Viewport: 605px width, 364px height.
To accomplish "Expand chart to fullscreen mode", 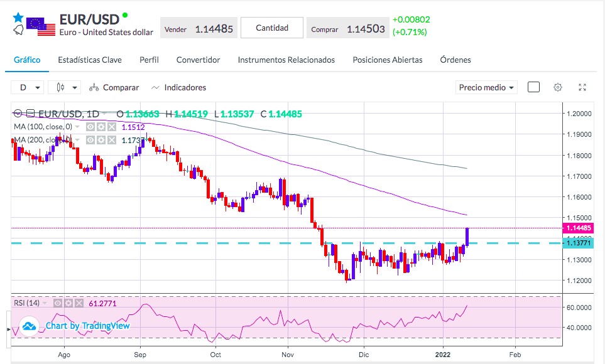I will tap(582, 87).
